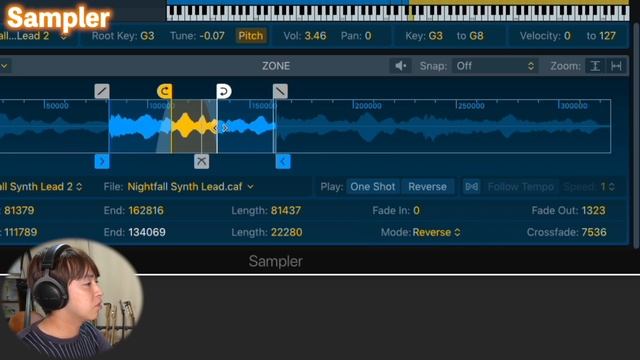
Task: Click the Pan value 0
Action: (368, 36)
